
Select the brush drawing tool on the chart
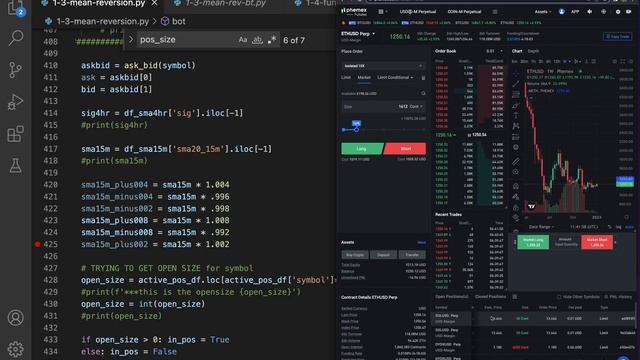(516, 106)
